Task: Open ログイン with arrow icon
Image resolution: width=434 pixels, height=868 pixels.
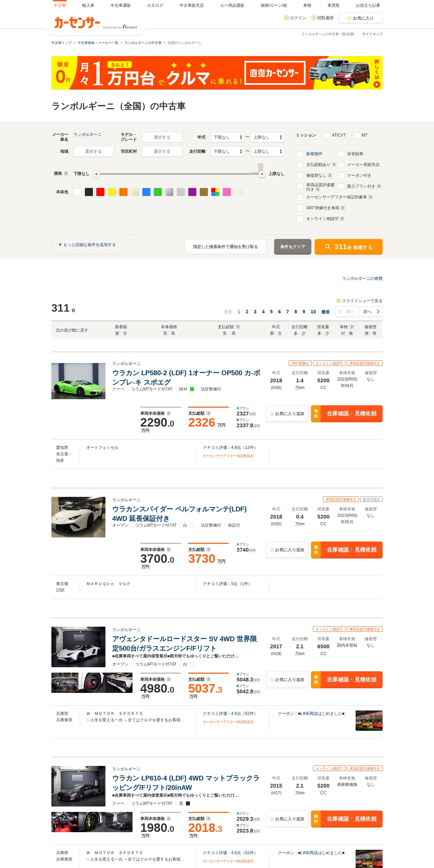Action: tap(295, 18)
